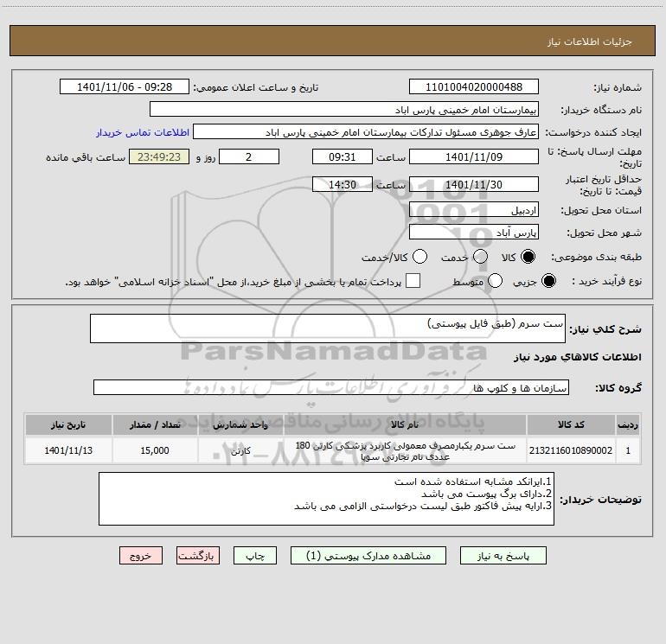Click the remaining time 23:49:23 field
666x644 pixels.
[x=159, y=156]
